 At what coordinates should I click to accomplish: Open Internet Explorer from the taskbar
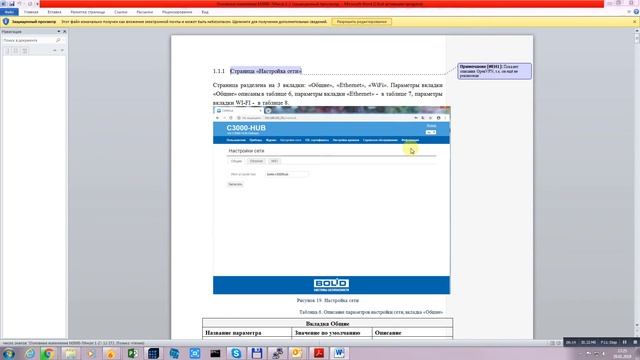point(30,353)
